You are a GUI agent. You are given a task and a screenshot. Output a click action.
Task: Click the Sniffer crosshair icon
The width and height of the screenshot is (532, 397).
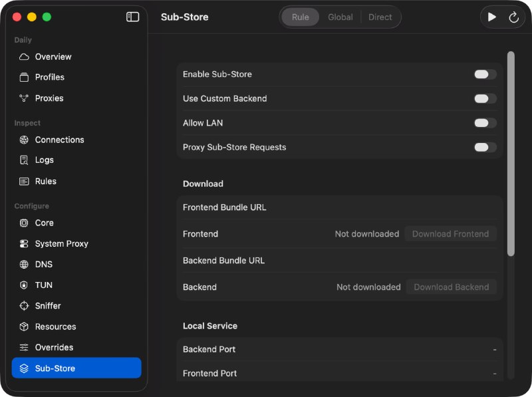[x=24, y=306]
